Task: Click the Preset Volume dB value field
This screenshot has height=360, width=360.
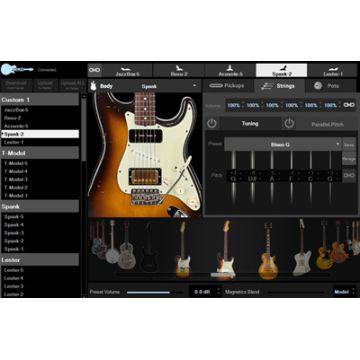Action: [202, 292]
